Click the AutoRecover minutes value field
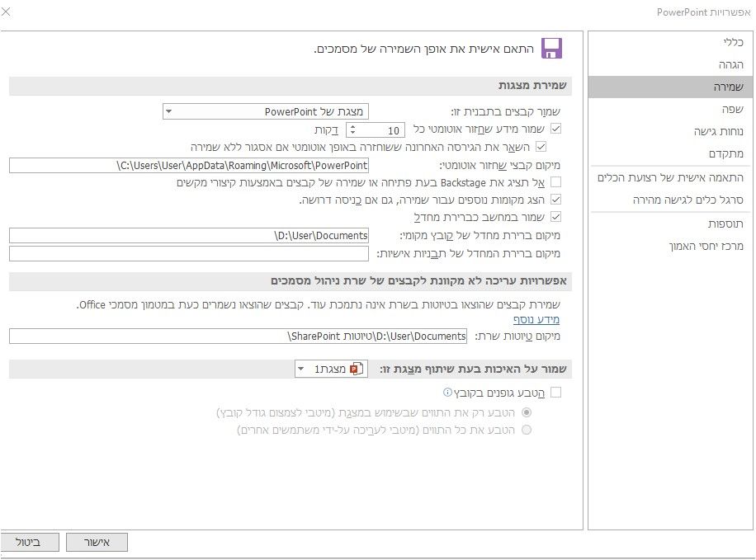 [382, 129]
